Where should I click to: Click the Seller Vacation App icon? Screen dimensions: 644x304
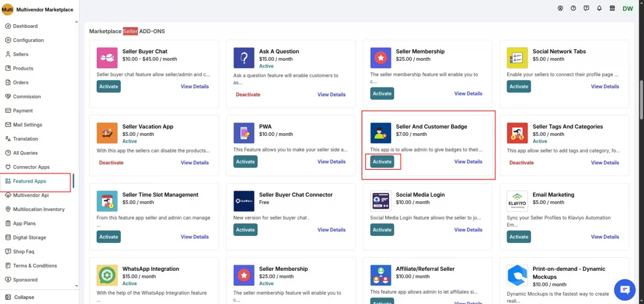107,133
